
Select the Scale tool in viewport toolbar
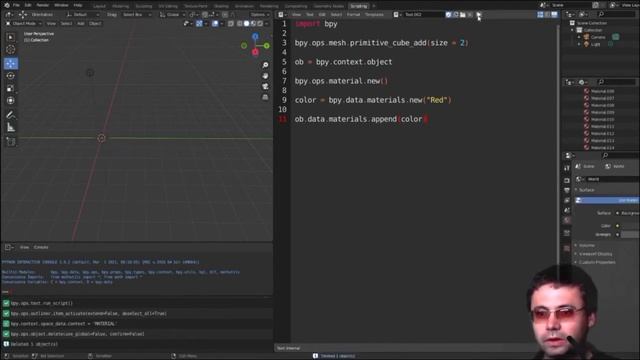coord(11,88)
